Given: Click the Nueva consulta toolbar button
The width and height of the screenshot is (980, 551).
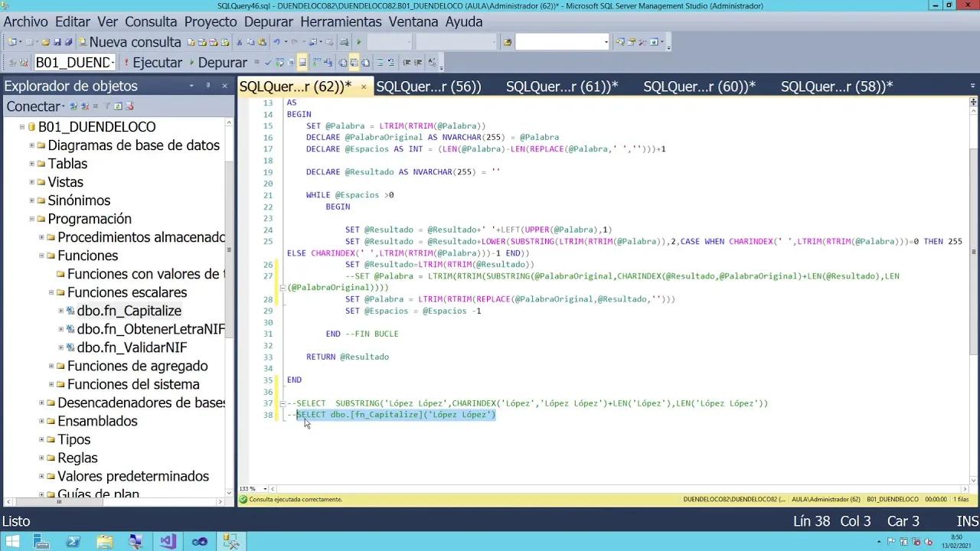Looking at the screenshot, I should [x=131, y=42].
